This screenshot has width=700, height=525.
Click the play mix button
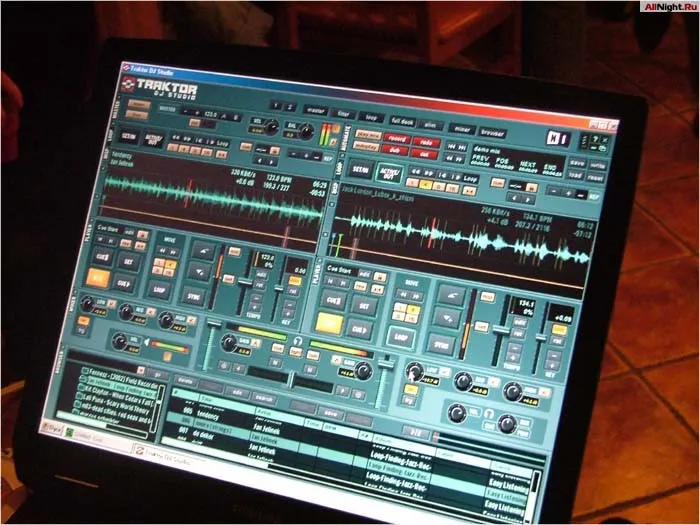tap(368, 135)
